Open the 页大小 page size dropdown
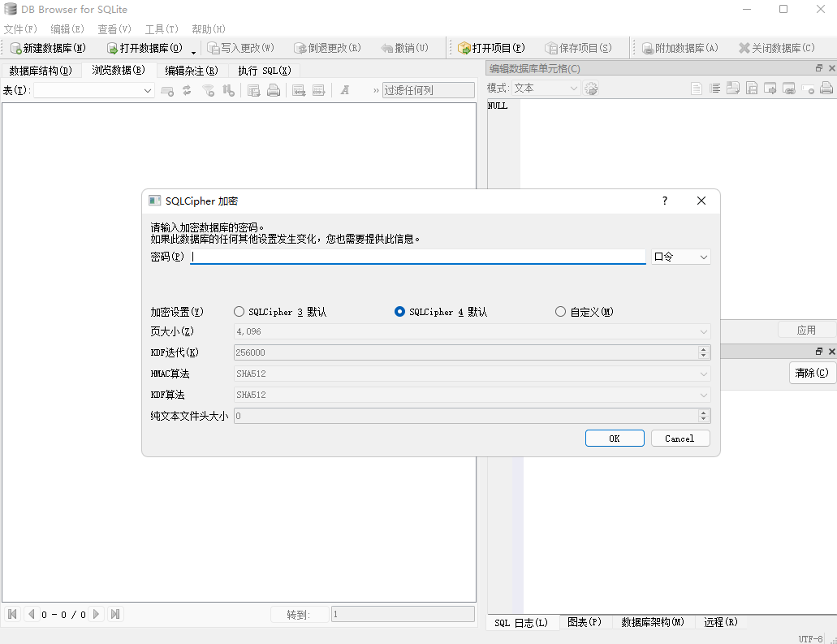 tap(472, 331)
